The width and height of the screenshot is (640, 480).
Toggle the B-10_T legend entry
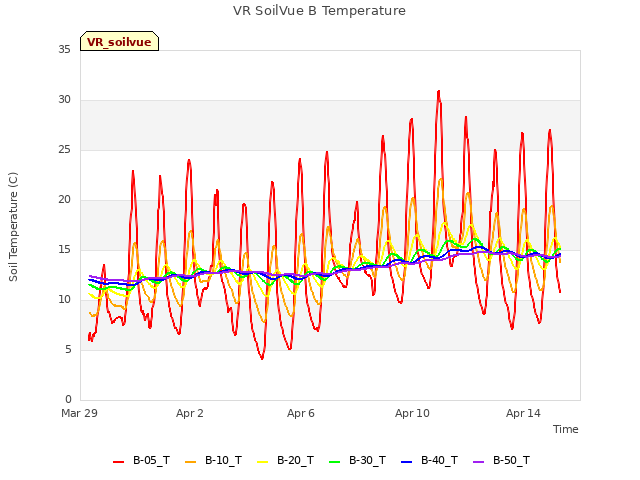(x=213, y=460)
